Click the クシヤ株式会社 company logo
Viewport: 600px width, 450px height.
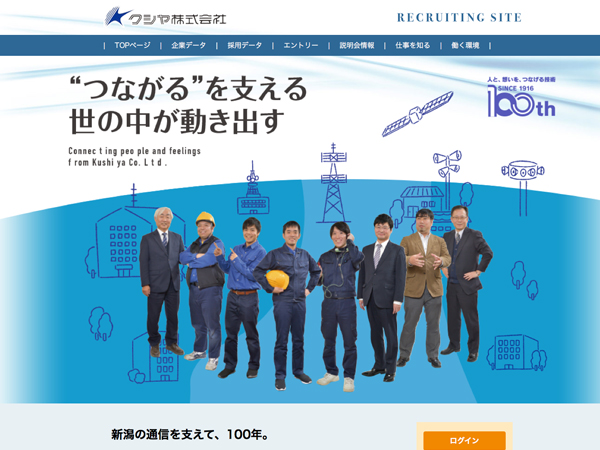tap(166, 17)
